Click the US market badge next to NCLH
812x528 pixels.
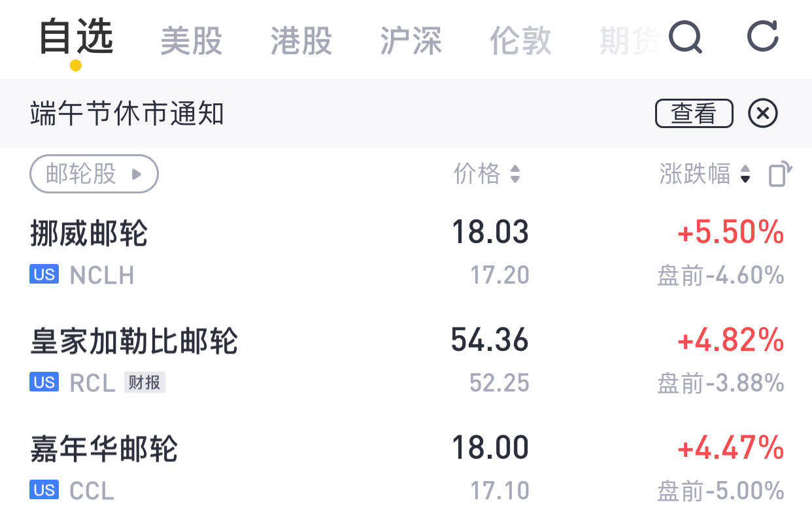click(44, 274)
